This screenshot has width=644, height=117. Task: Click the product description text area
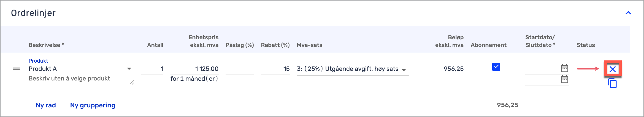coord(79,79)
